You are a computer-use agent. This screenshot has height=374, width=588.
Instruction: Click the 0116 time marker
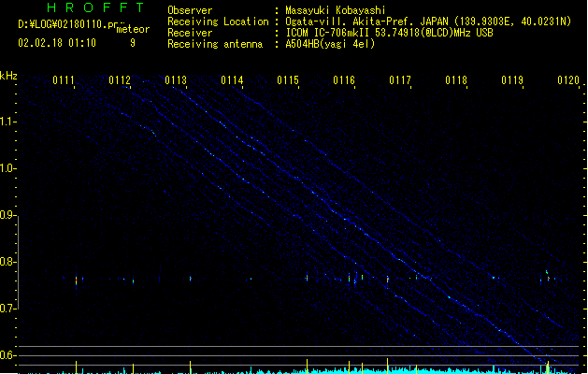tap(344, 80)
